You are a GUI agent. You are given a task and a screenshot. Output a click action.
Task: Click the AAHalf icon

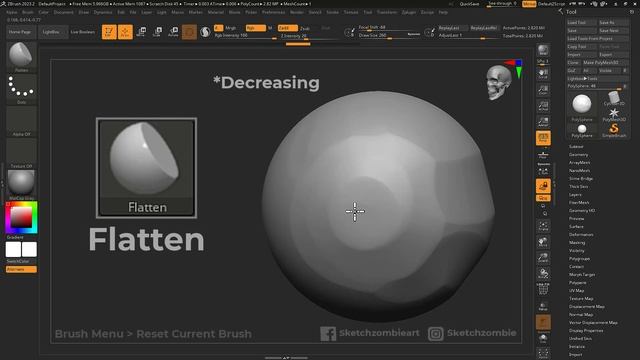pyautogui.click(x=543, y=121)
